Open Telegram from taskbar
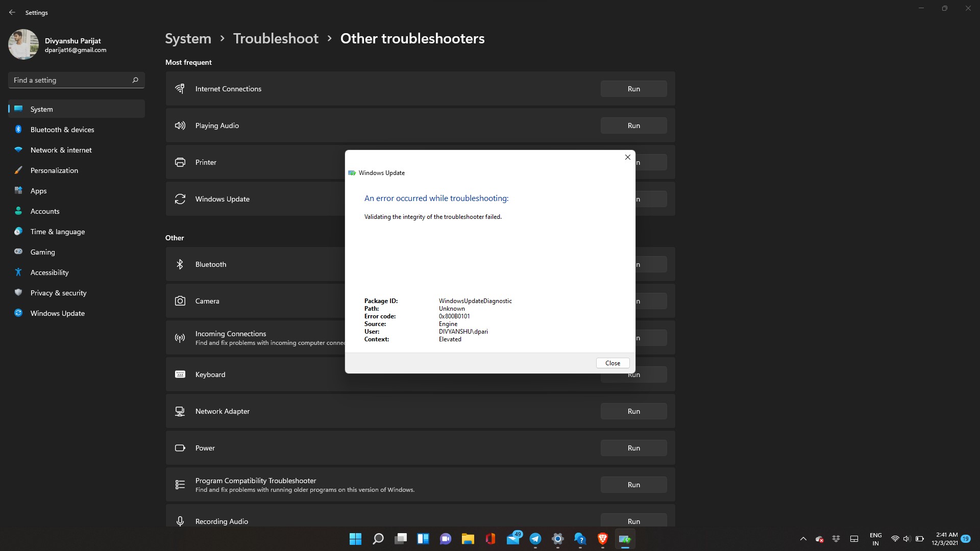Image resolution: width=980 pixels, height=551 pixels. pos(535,539)
